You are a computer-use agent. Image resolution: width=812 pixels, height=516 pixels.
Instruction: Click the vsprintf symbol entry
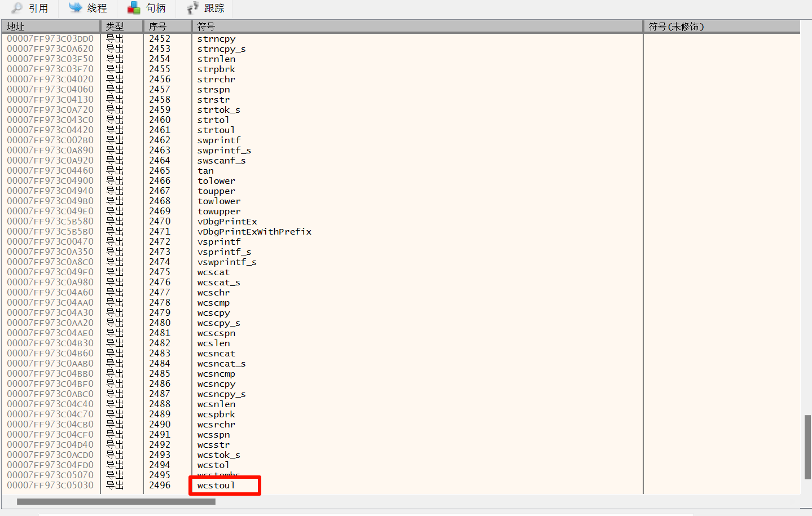pyautogui.click(x=219, y=242)
